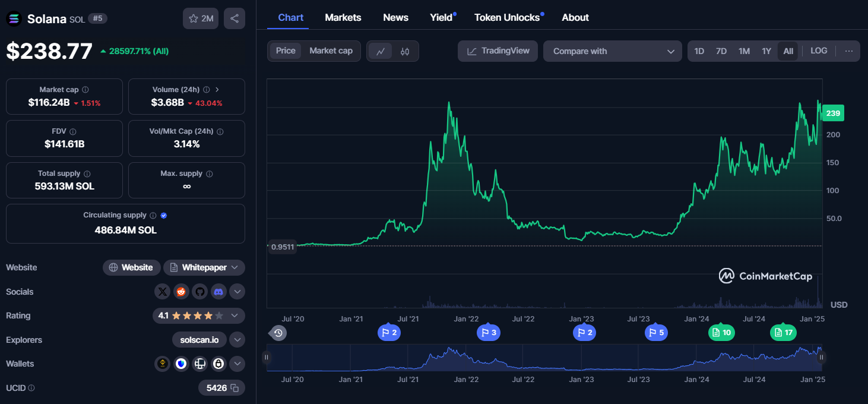Copy UCID 5426 to clipboard
Image resolution: width=868 pixels, height=404 pixels.
click(x=235, y=388)
